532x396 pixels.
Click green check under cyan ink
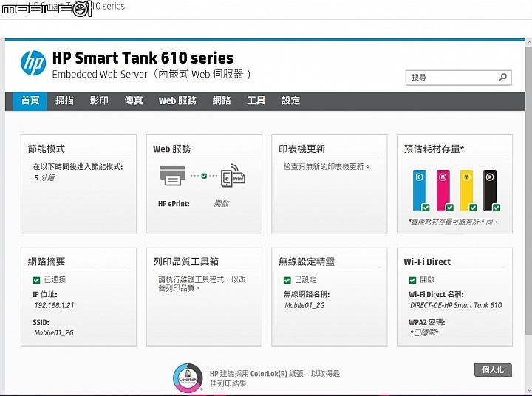[426, 208]
